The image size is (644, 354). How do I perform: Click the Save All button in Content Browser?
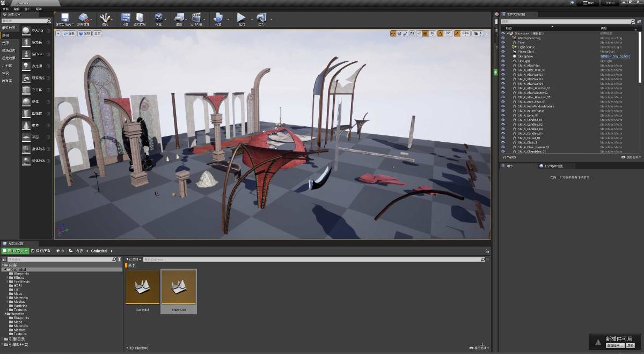[x=41, y=251]
